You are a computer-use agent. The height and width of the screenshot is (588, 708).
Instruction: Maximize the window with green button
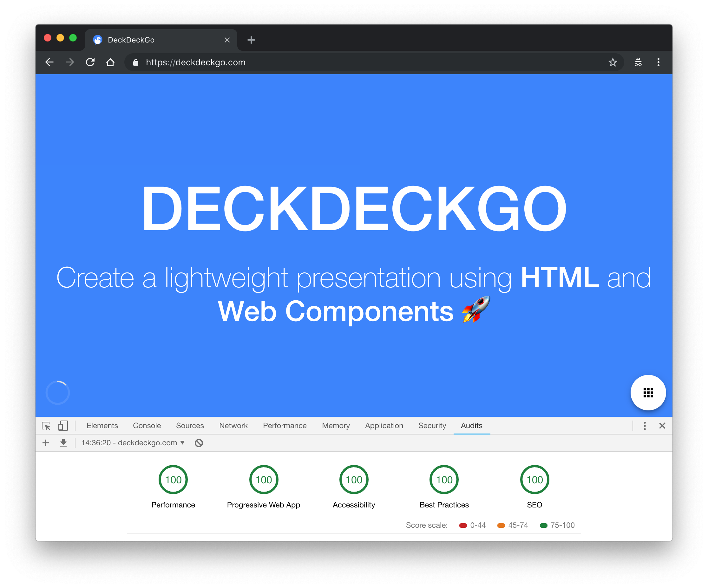point(73,38)
